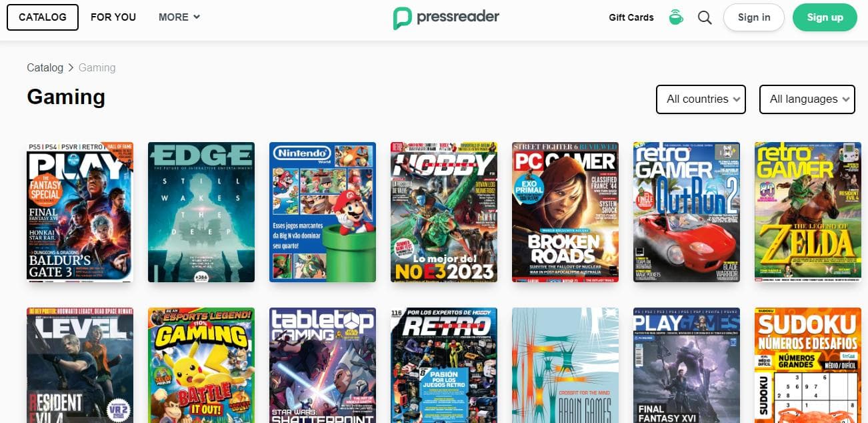This screenshot has width=868, height=423.
Task: Open the Sudoku magazine cover
Action: [x=808, y=365]
